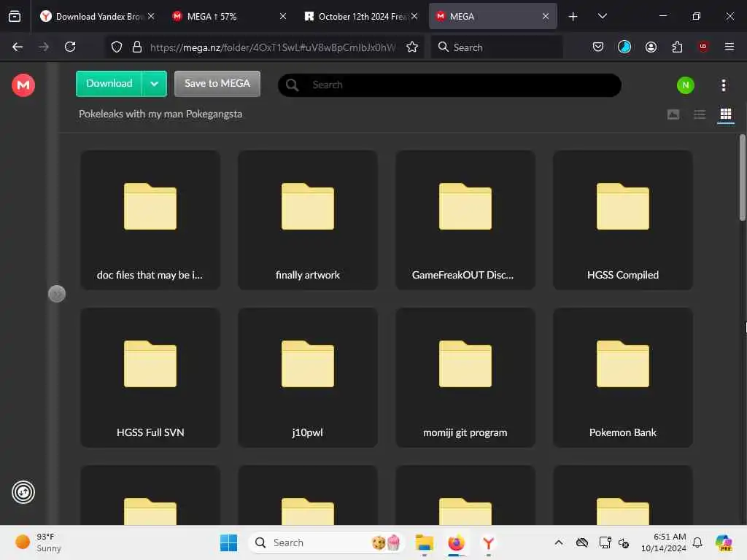Click the MEGA page vertical scrollbar
This screenshot has width=747, height=560.
click(742, 177)
